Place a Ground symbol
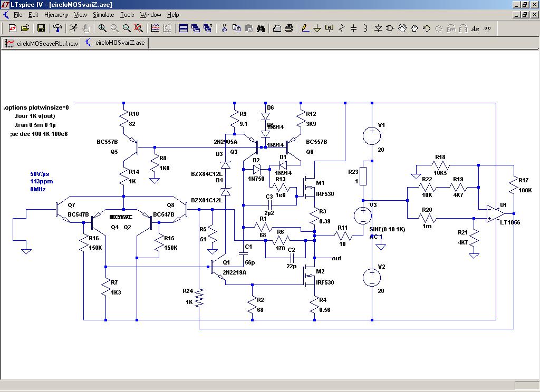This screenshot has height=392, width=540. [x=317, y=28]
